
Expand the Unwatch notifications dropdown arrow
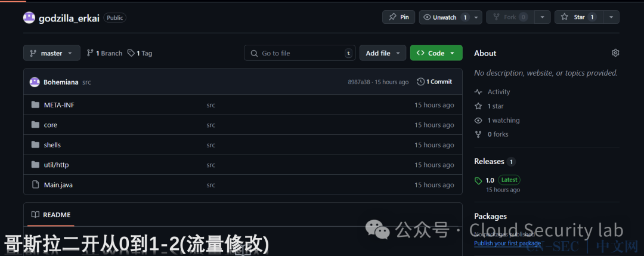pyautogui.click(x=476, y=17)
